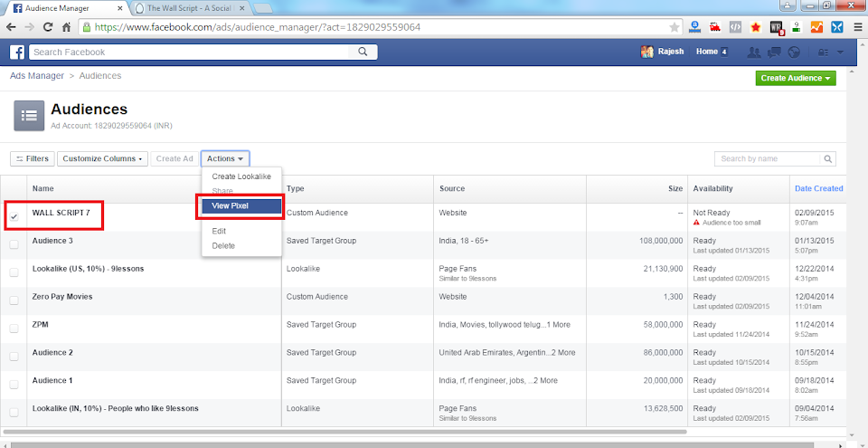The height and width of the screenshot is (448, 868).
Task: Click the Lookalike (US, 10%) - 9lessons name
Action: 88,269
